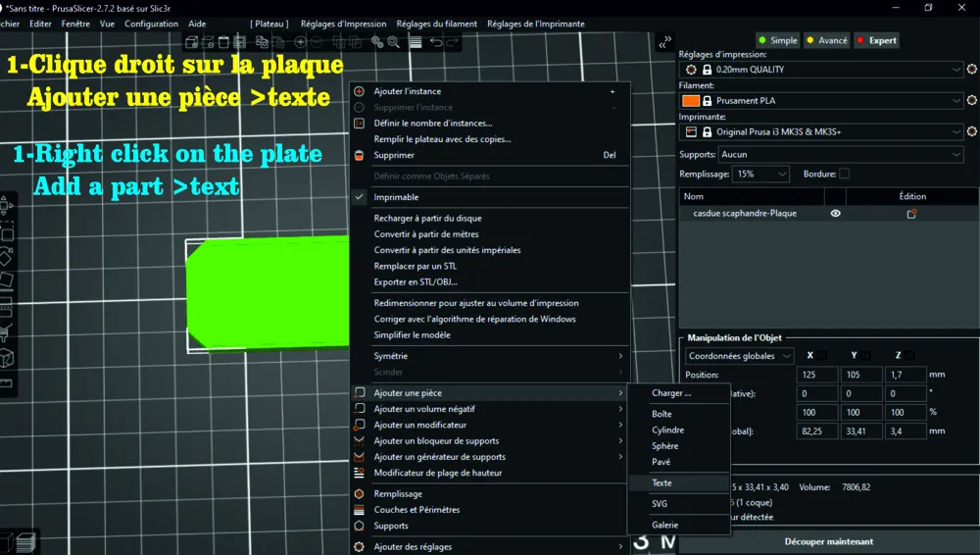Switch to layers preview view icon
Screen dimensions: 980x555
pyautogui.click(x=25, y=542)
